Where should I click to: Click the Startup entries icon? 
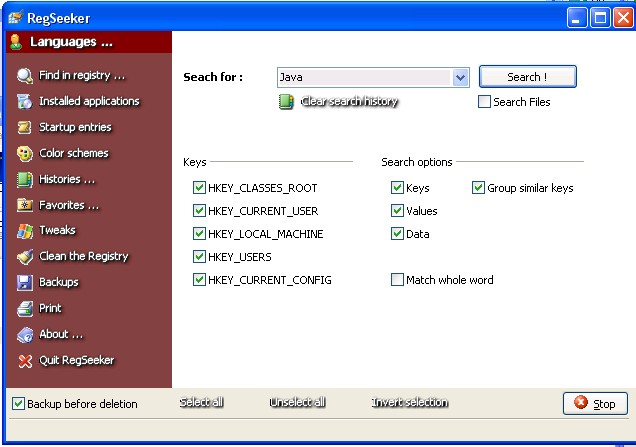click(x=25, y=127)
